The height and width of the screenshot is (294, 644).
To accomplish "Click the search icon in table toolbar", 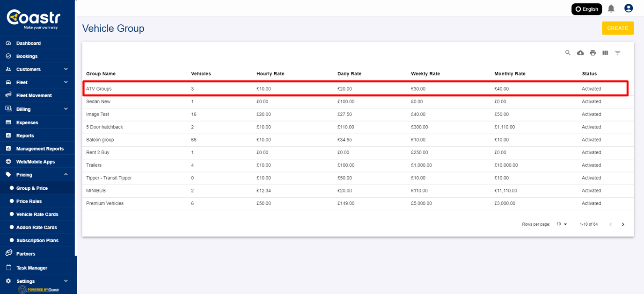I will click(568, 53).
